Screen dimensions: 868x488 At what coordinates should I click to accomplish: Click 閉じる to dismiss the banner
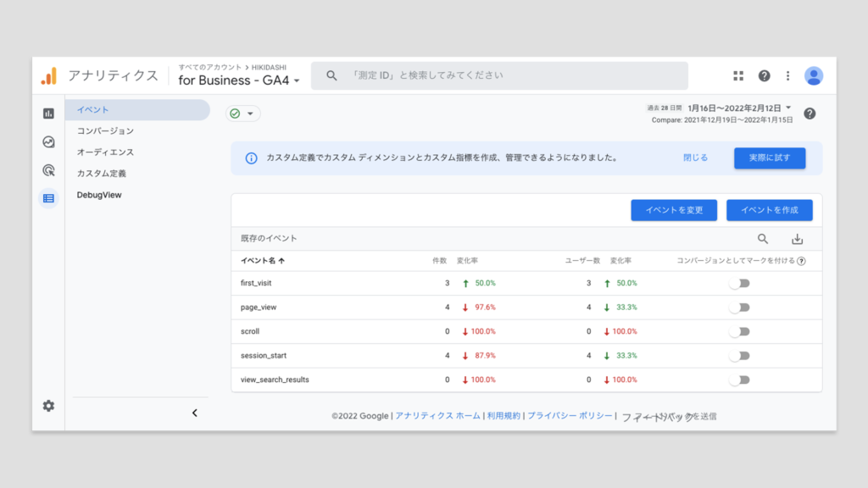695,158
